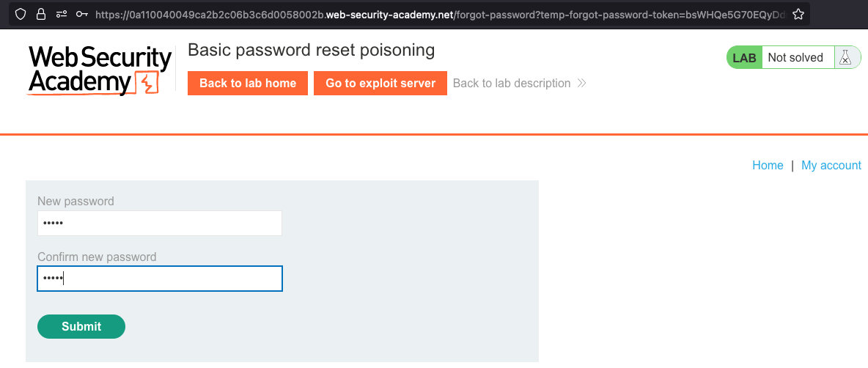Click the lab flask icon
The image size is (868, 368).
point(845,58)
